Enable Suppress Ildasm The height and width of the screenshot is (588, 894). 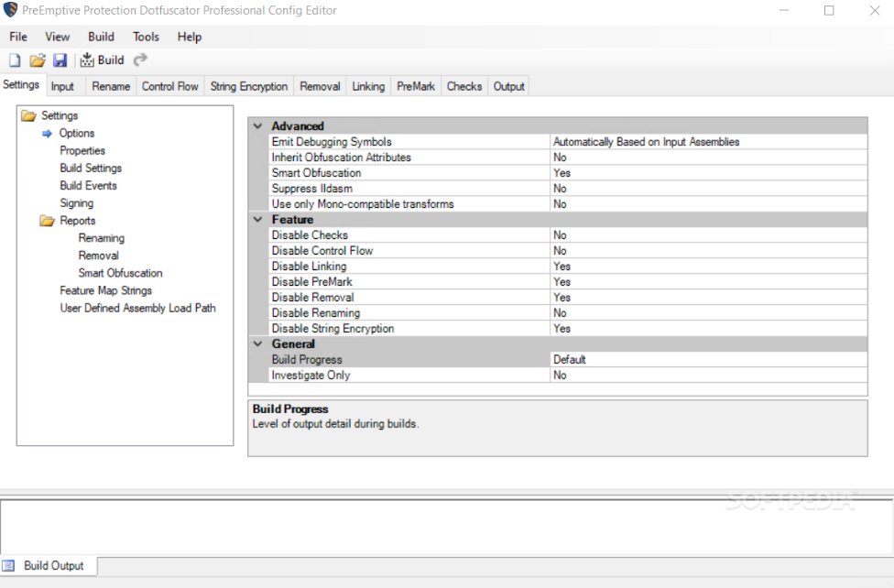(641, 188)
